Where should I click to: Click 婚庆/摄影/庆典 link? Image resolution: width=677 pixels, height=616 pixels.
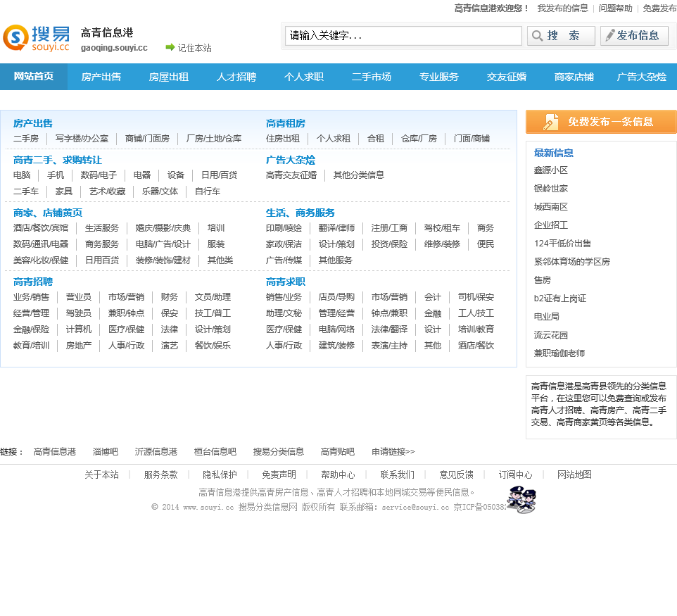(x=163, y=228)
